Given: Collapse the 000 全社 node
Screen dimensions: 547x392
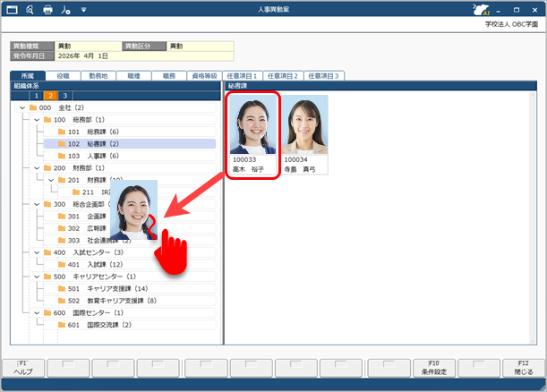Looking at the screenshot, I should (x=22, y=107).
